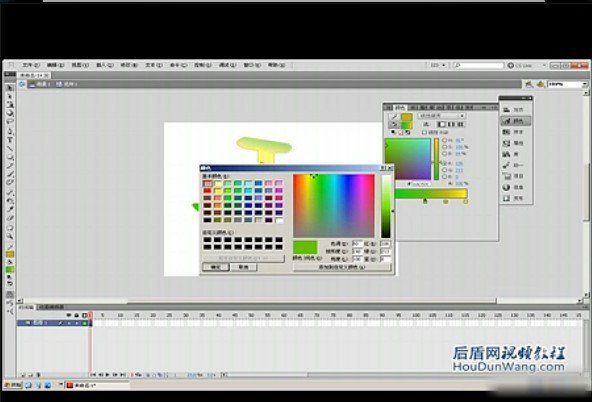Switch to the Timeline tab
592x402 pixels.
click(x=26, y=307)
